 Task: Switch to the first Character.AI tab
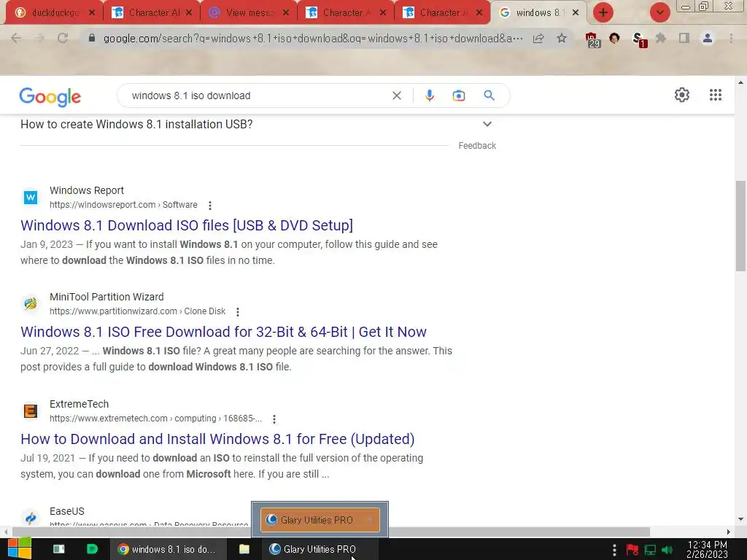(x=151, y=13)
